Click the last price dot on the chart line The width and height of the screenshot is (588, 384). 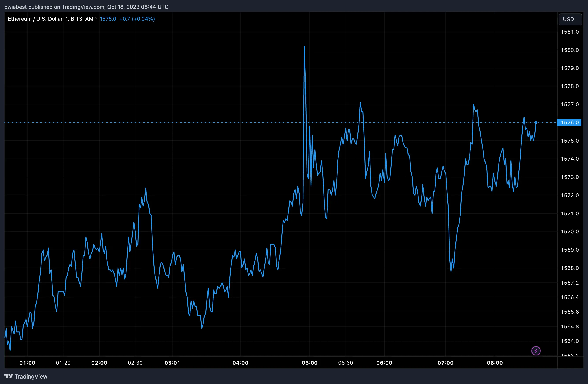(536, 123)
